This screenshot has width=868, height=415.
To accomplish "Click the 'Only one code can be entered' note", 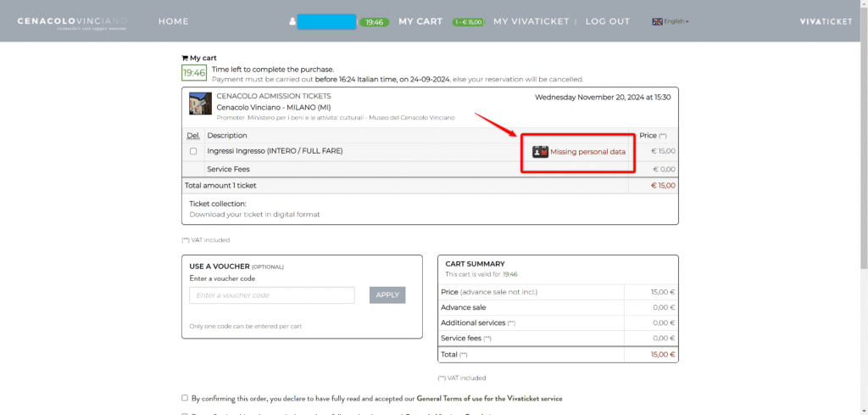I will point(245,327).
